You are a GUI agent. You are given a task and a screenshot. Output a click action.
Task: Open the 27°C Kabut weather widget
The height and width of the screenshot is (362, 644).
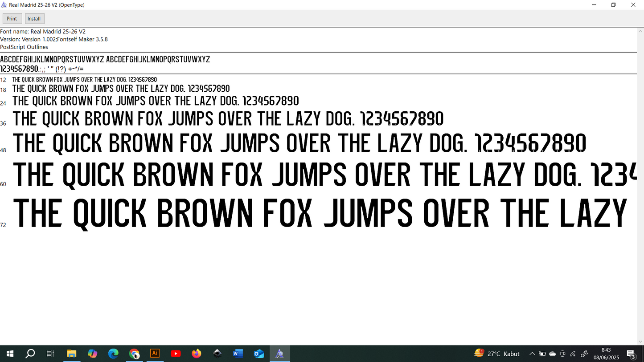pyautogui.click(x=497, y=354)
